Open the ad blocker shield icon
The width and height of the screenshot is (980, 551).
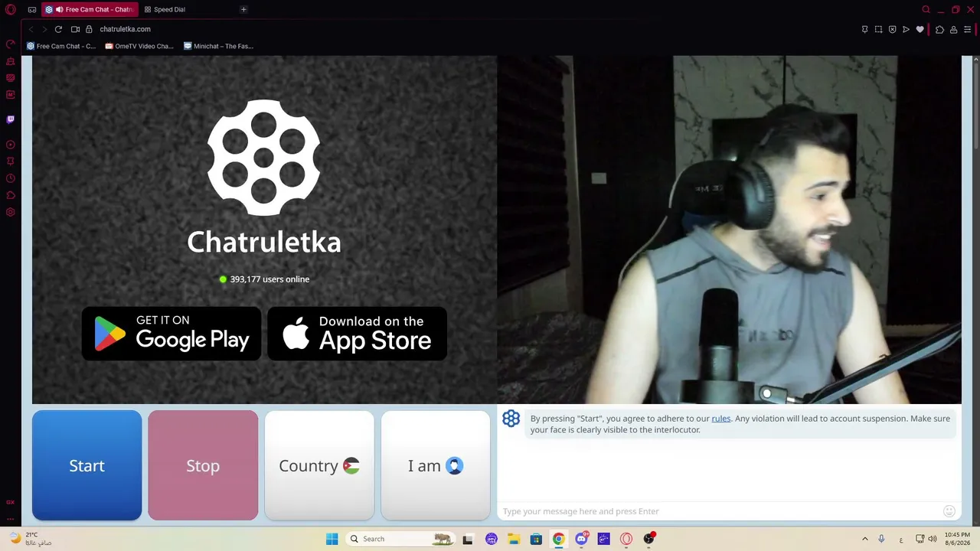tap(892, 29)
